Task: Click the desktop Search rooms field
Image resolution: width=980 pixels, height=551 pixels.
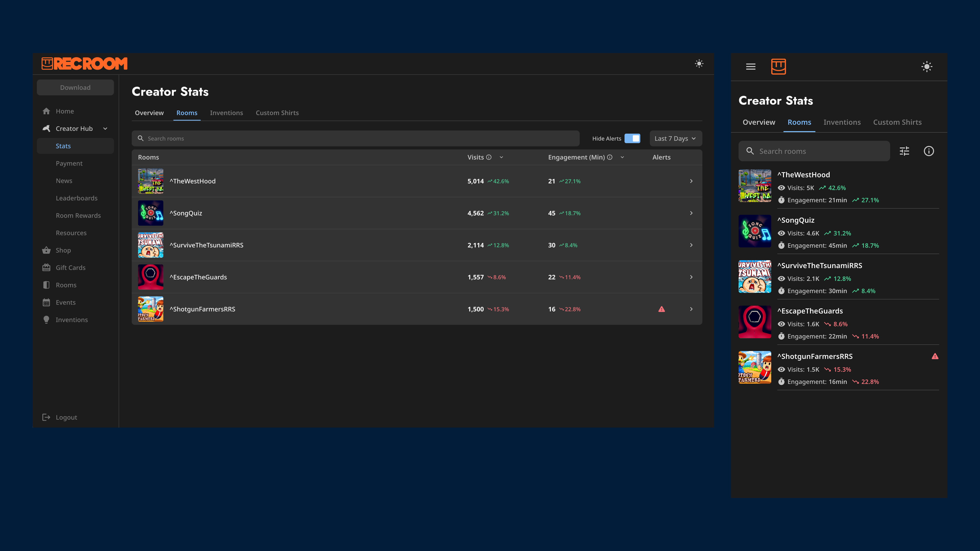Action: [355, 138]
